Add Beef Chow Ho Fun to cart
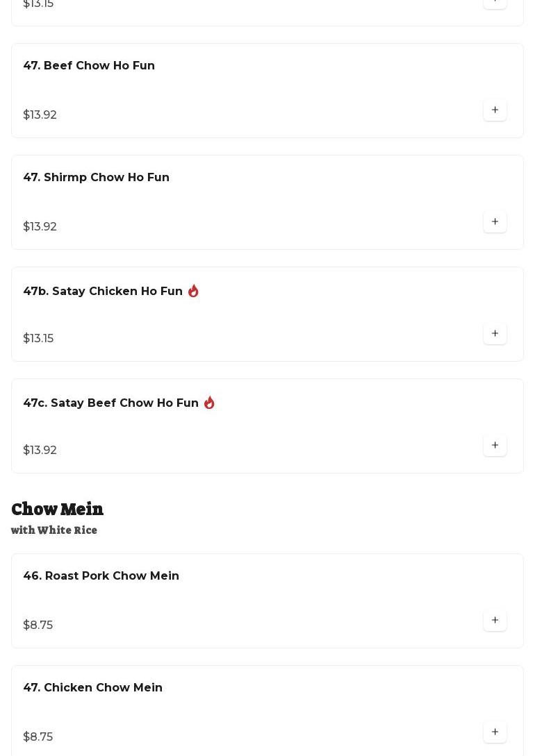 [495, 110]
